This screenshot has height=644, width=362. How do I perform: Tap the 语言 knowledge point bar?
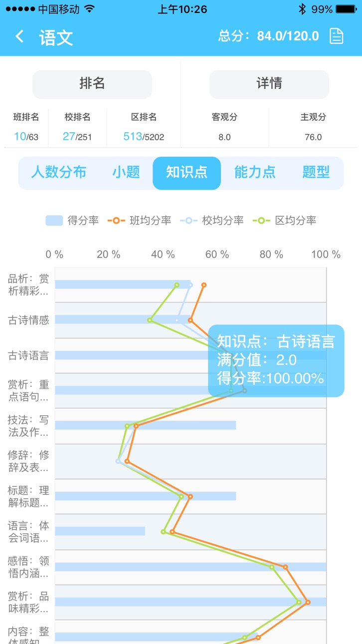100,531
